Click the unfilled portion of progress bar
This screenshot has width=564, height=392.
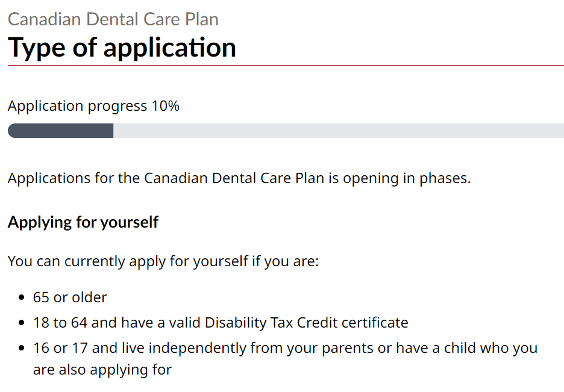click(x=337, y=131)
